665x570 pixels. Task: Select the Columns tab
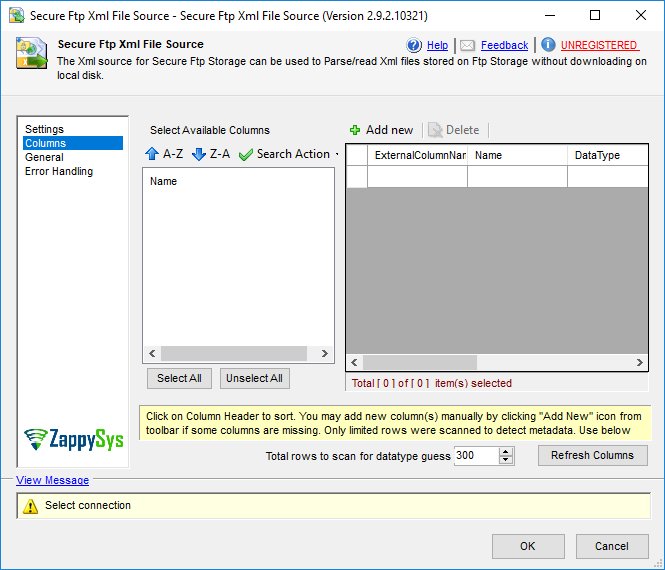click(73, 143)
